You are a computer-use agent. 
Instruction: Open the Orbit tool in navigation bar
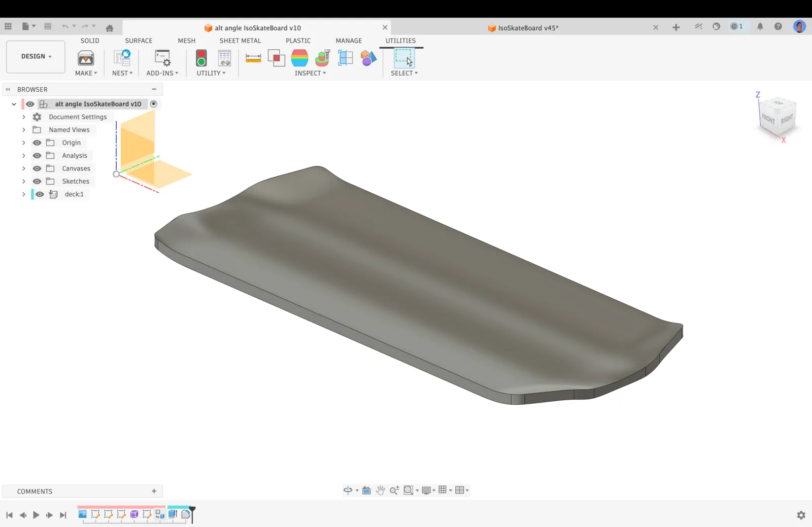(x=348, y=490)
